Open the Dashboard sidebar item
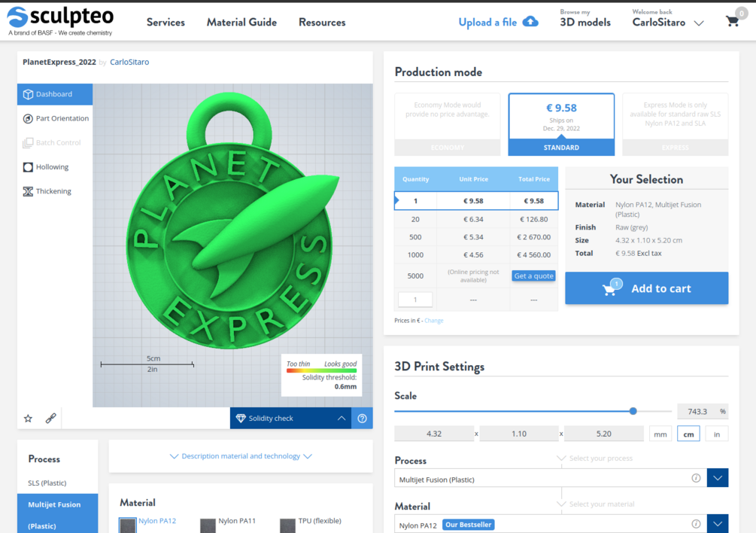756x533 pixels. [x=55, y=94]
